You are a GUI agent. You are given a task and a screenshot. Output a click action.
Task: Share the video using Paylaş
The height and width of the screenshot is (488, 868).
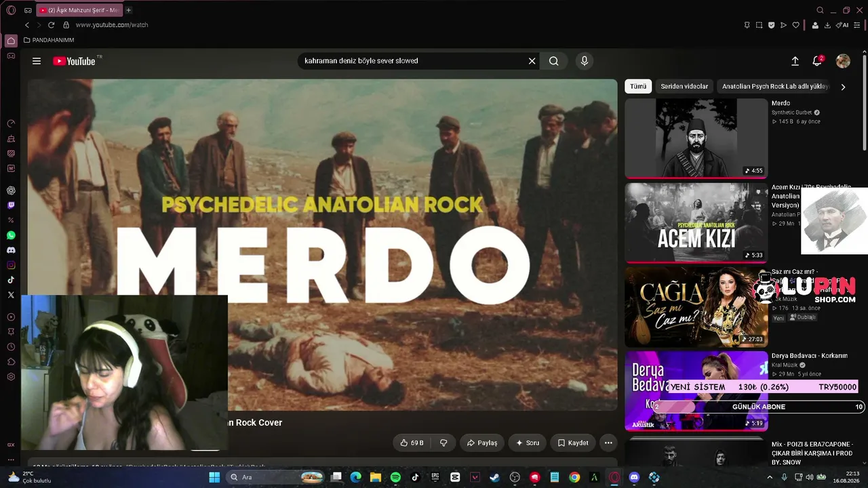click(482, 443)
